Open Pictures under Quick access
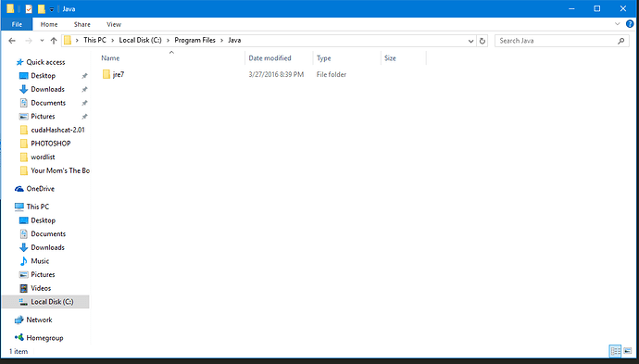The height and width of the screenshot is (364, 639). coord(43,116)
